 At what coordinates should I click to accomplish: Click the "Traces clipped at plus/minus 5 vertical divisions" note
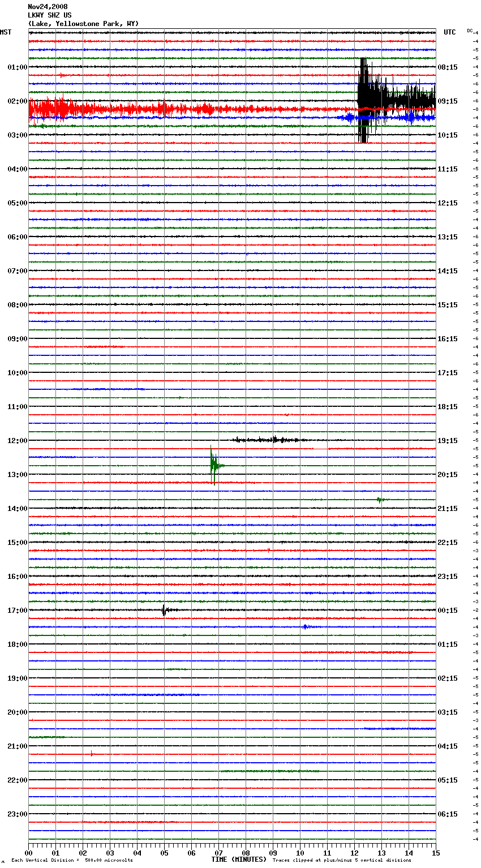(x=342, y=861)
